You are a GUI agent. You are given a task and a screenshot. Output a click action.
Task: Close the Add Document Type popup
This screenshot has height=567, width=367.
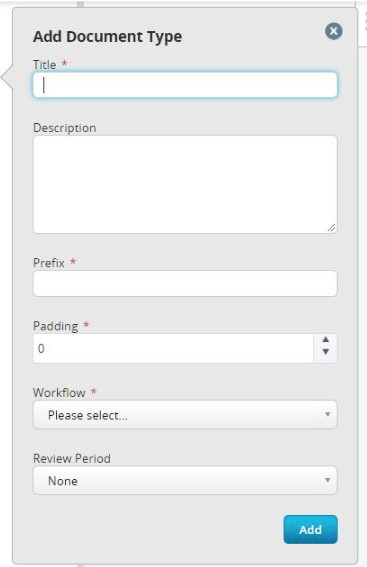333,31
